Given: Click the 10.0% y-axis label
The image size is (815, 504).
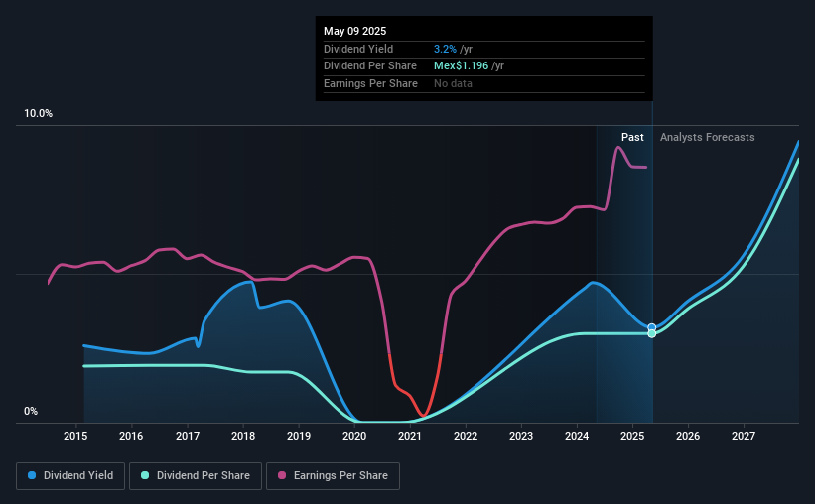Looking at the screenshot, I should tap(38, 114).
